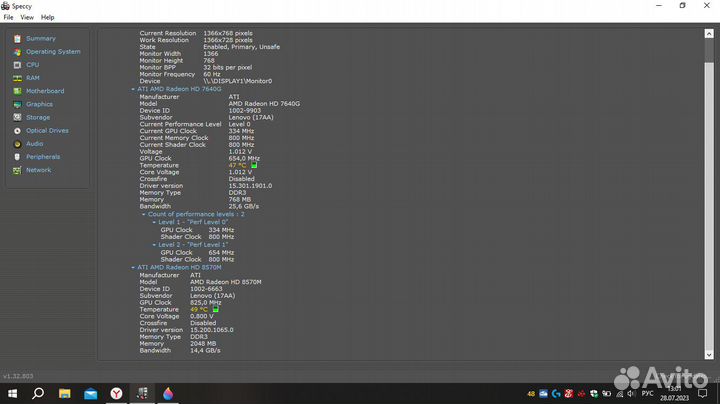Click the Audio speaker icon in sidebar
This screenshot has width=720, height=404.
17,144
